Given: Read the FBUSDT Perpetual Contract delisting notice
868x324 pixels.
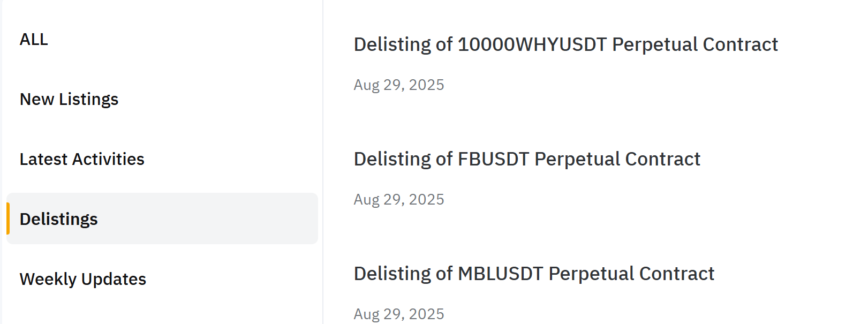Looking at the screenshot, I should (527, 159).
